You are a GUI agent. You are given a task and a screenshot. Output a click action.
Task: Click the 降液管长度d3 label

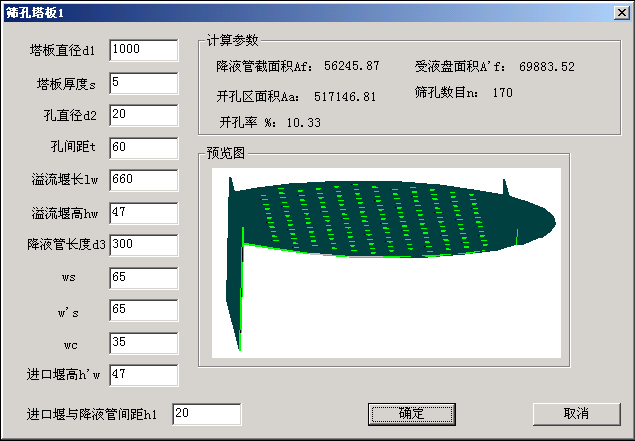tap(66, 245)
